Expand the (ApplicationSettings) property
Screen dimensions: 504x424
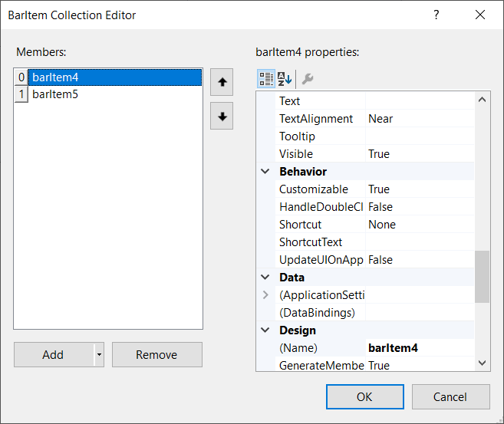pos(265,295)
